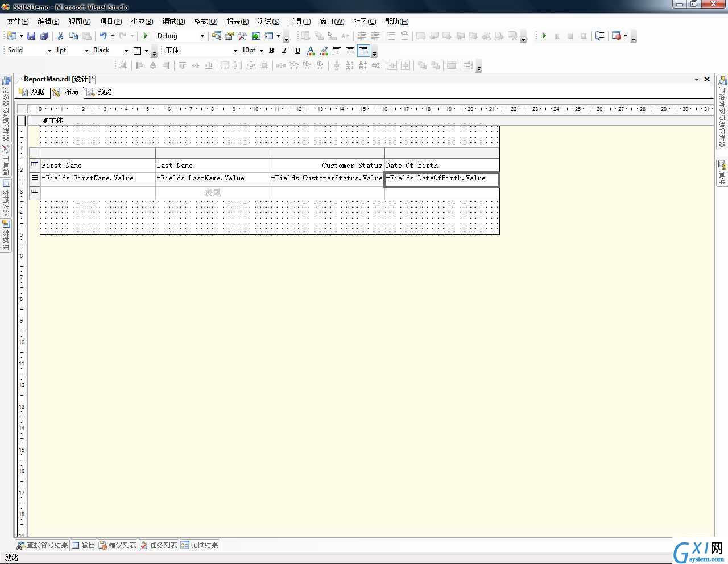Click the green run test play icon
The width and height of the screenshot is (728, 564).
coord(544,36)
